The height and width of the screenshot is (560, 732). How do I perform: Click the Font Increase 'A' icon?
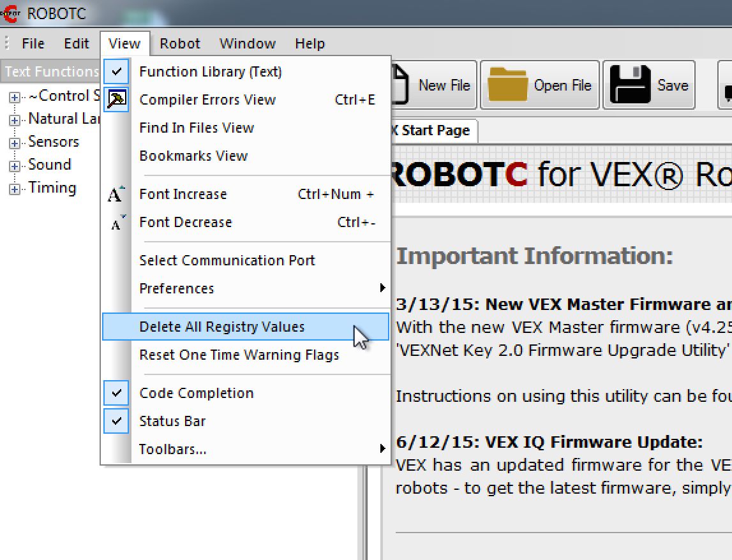(x=116, y=194)
